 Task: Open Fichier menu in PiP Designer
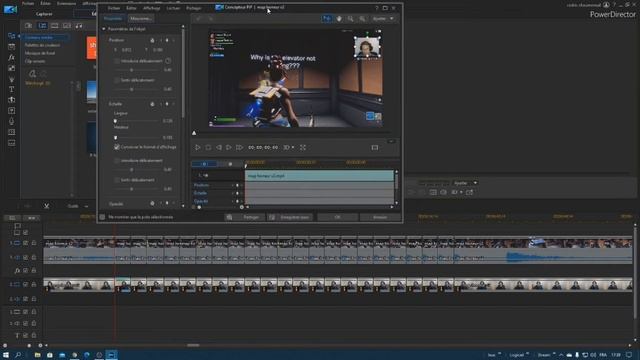point(114,8)
